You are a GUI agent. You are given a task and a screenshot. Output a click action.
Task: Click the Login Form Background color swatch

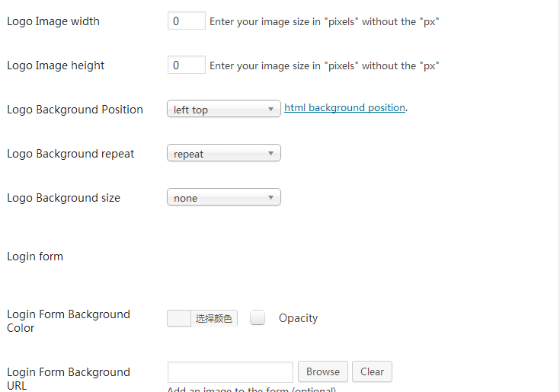179,318
